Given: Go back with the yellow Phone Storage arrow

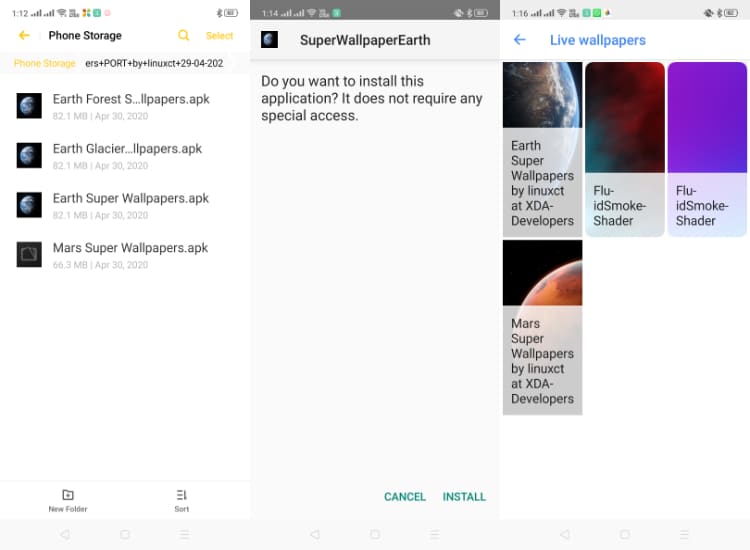Looking at the screenshot, I should coord(24,35).
